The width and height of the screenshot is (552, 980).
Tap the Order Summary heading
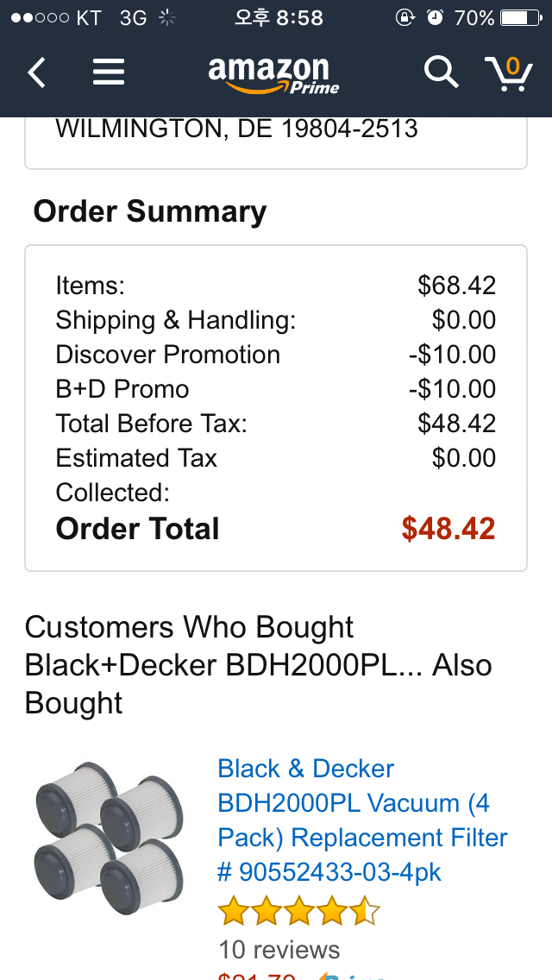pyautogui.click(x=150, y=212)
